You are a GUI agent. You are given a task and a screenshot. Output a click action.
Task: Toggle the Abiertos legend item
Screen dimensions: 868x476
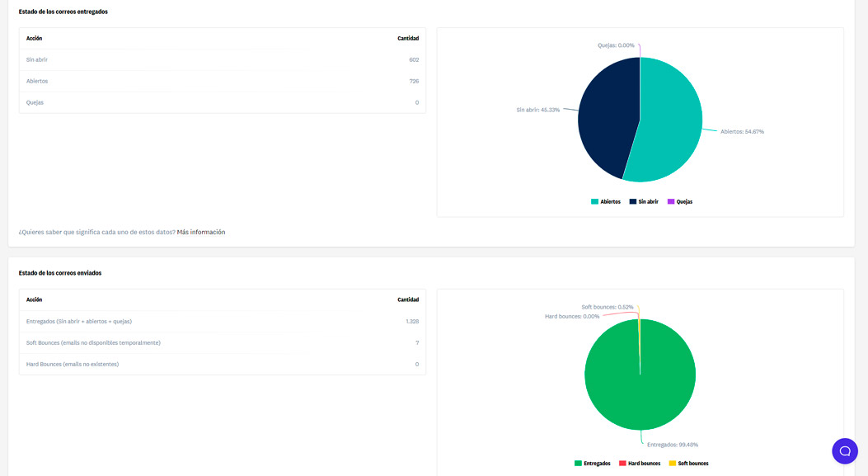pyautogui.click(x=606, y=202)
